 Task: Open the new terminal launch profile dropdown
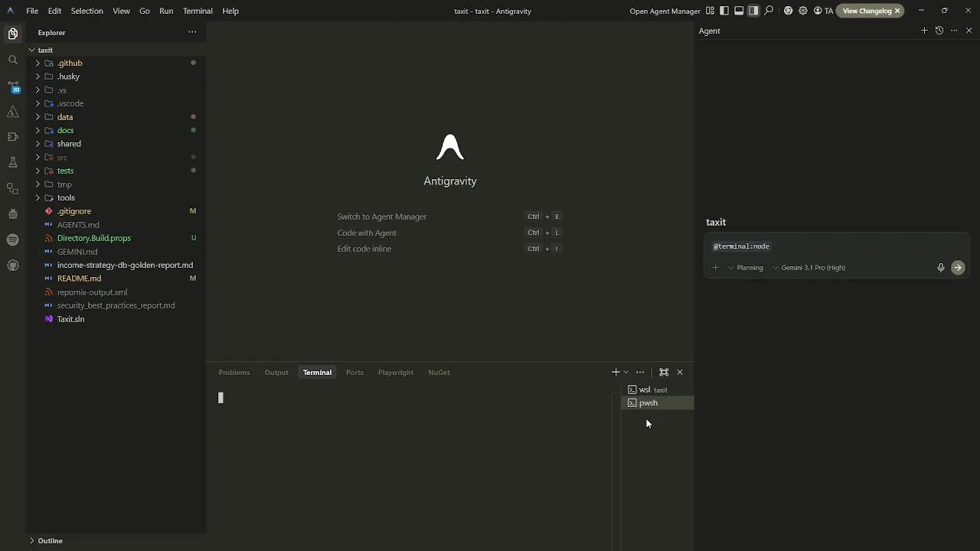pos(626,372)
